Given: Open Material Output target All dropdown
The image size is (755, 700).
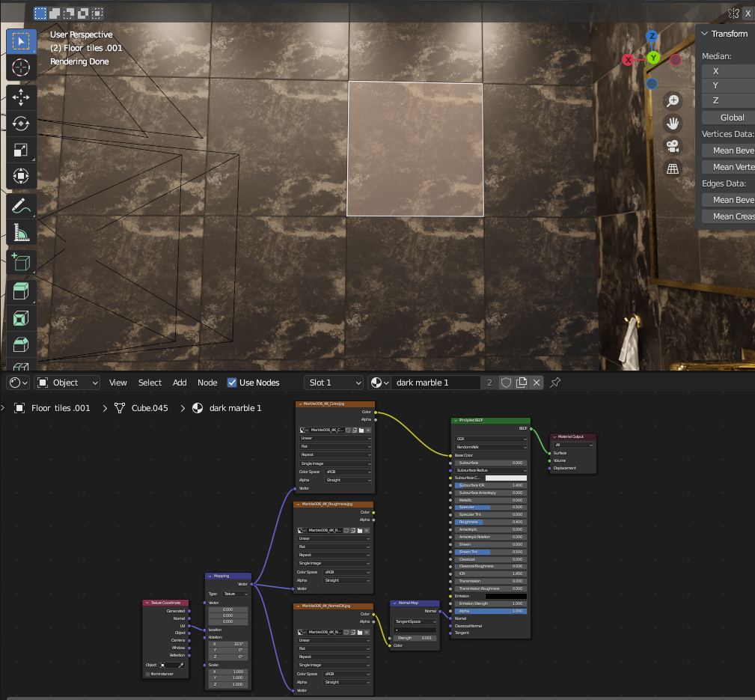Looking at the screenshot, I should coord(573,445).
